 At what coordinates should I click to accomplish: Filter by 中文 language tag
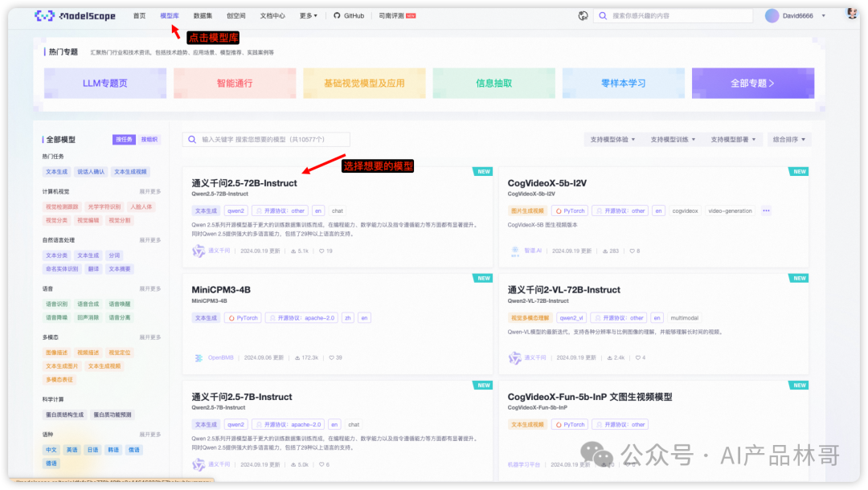coord(51,450)
